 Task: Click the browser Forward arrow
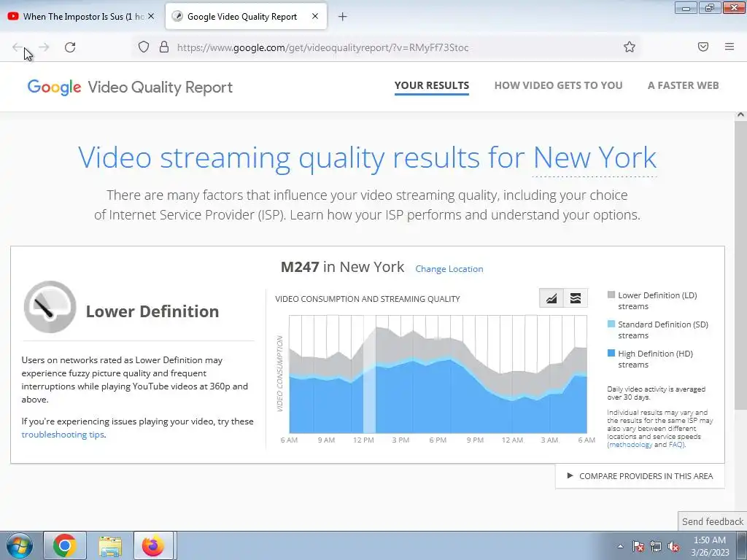click(x=44, y=47)
